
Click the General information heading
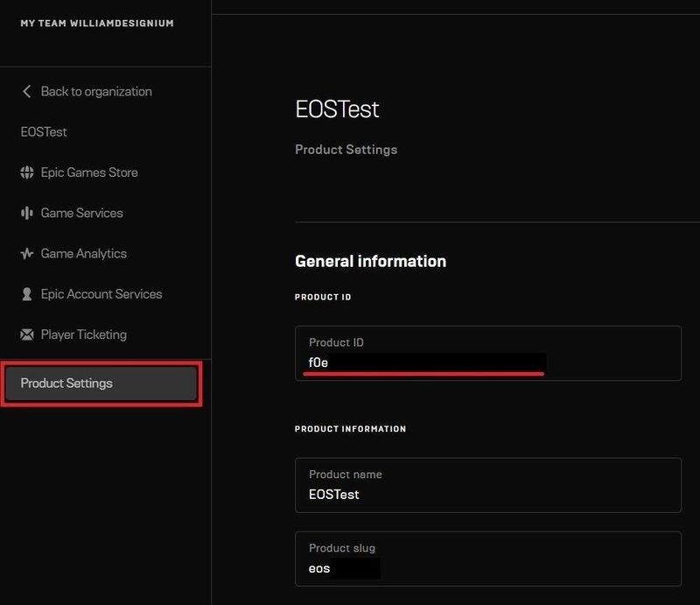coord(370,262)
